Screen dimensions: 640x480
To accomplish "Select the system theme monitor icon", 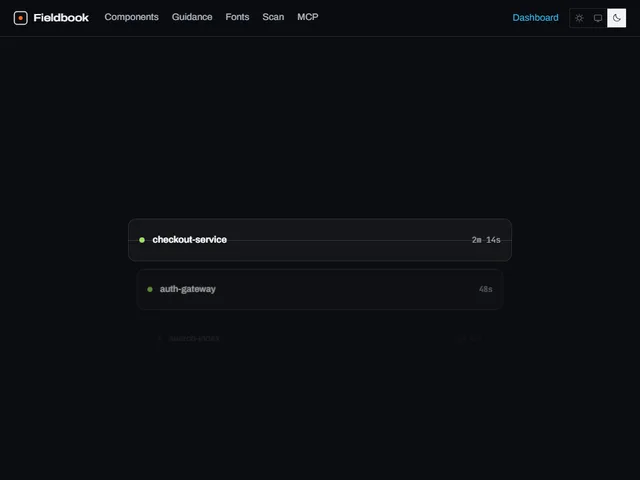I will click(x=598, y=18).
